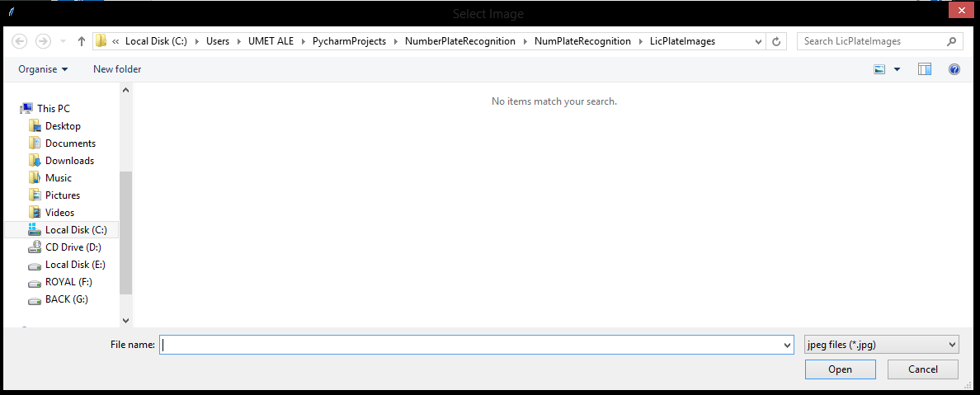Toggle the preview pane icon
This screenshot has width=980, height=395.
925,69
